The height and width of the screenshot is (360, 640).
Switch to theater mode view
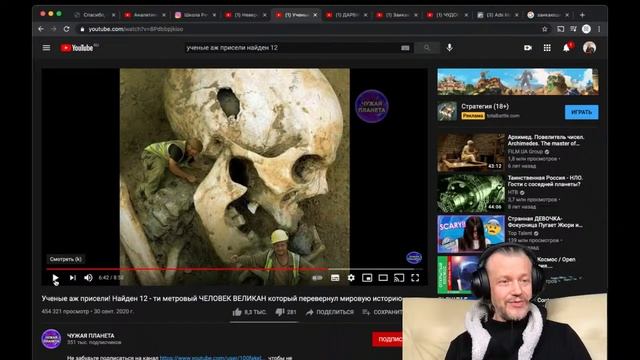point(383,278)
